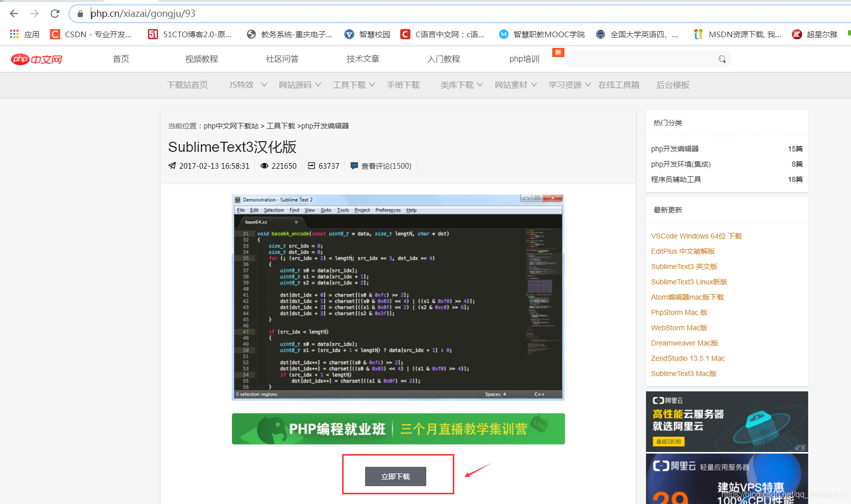Open php开发编辑器 category in sidebar
Image resolution: width=851 pixels, height=504 pixels.
pos(675,149)
